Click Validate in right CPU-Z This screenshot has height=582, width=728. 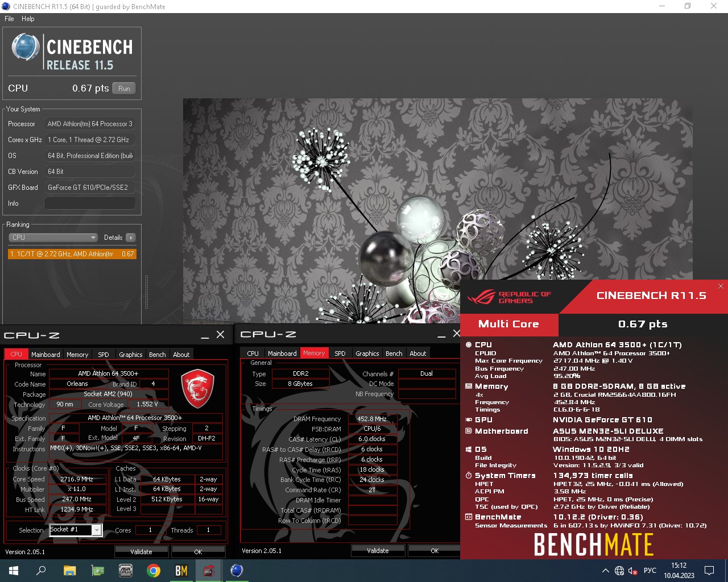click(378, 550)
